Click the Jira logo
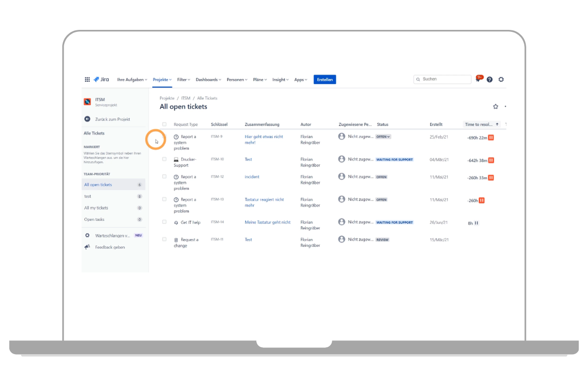 coord(101,79)
